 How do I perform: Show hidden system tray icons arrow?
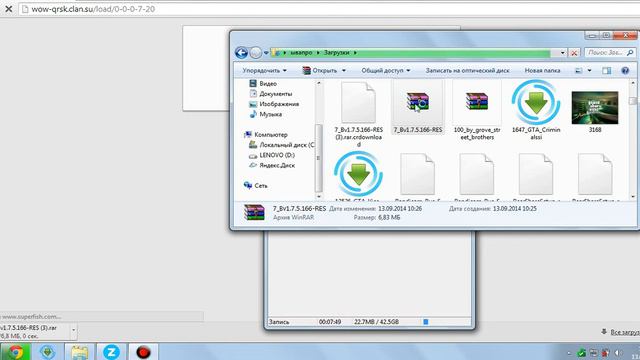tap(569, 353)
